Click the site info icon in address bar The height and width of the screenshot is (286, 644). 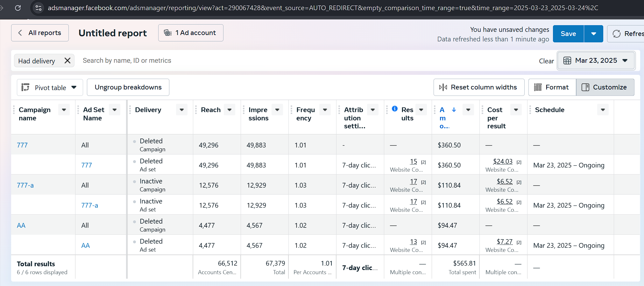click(39, 8)
